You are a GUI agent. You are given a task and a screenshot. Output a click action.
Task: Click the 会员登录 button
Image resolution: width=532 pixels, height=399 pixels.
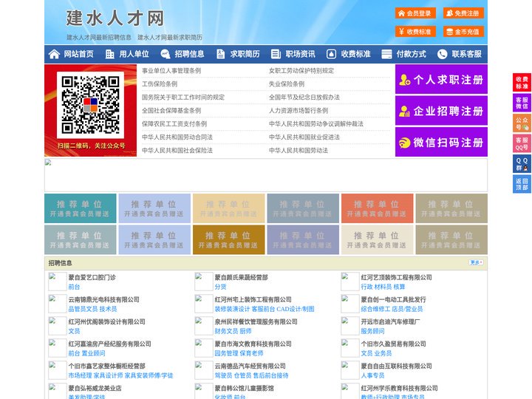coord(415,13)
